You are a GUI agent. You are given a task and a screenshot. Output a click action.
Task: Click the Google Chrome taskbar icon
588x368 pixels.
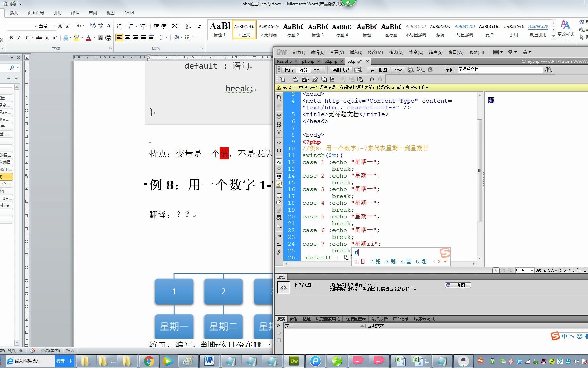[149, 361]
